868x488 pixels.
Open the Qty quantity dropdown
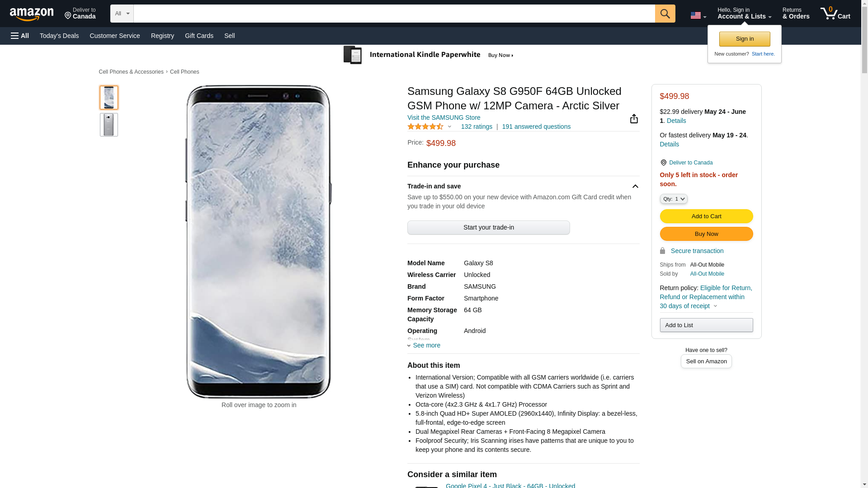(673, 199)
